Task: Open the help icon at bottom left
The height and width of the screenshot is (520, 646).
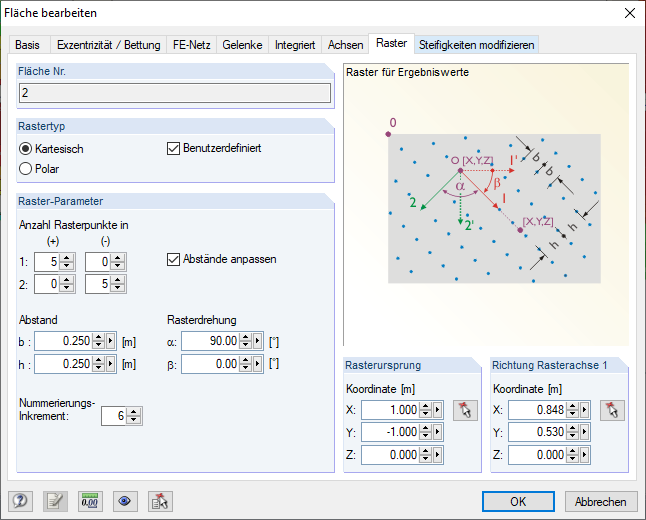Action: (20, 501)
